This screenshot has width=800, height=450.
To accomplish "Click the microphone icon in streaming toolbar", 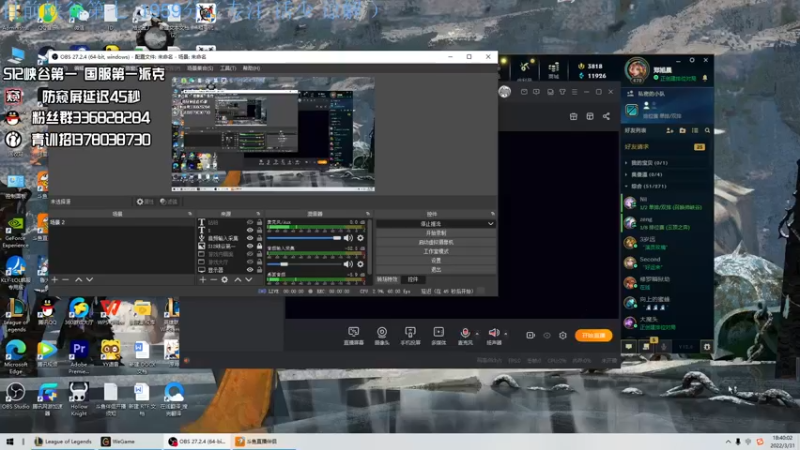I will click(465, 335).
